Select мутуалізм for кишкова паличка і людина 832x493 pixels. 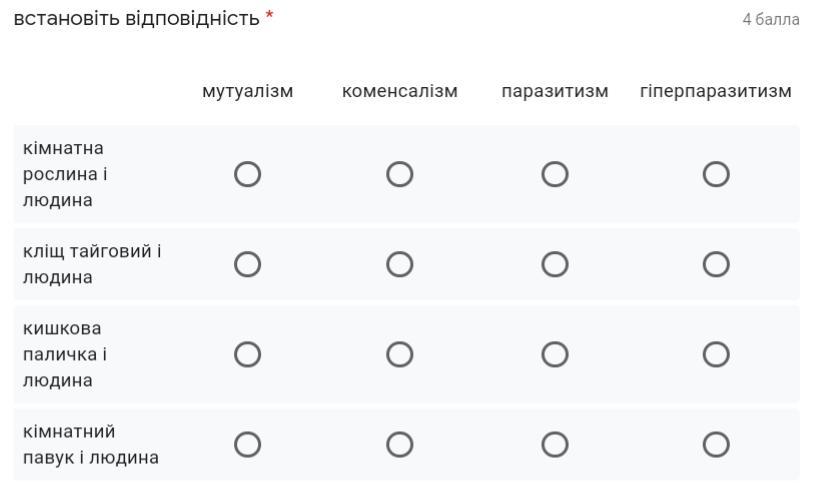247,354
